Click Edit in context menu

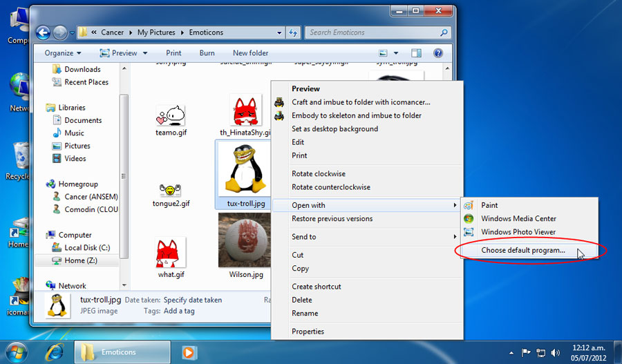pyautogui.click(x=298, y=142)
